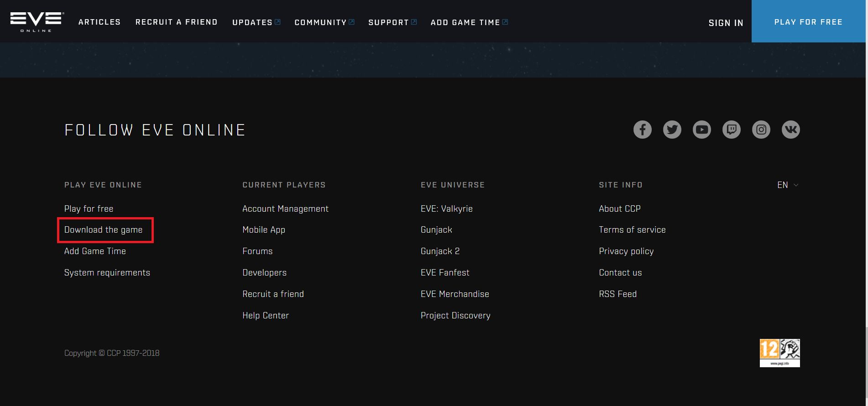Click Copyright © CCP 1997-2018 text
This screenshot has height=406, width=868.
pyautogui.click(x=112, y=353)
